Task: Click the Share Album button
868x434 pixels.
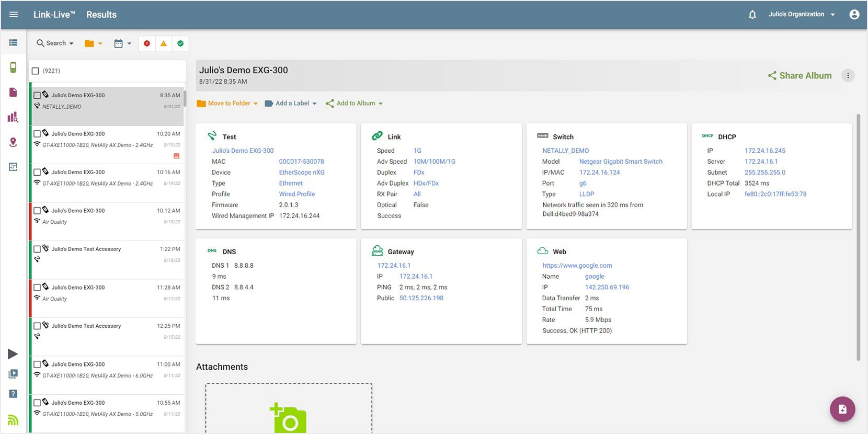Action: [800, 76]
